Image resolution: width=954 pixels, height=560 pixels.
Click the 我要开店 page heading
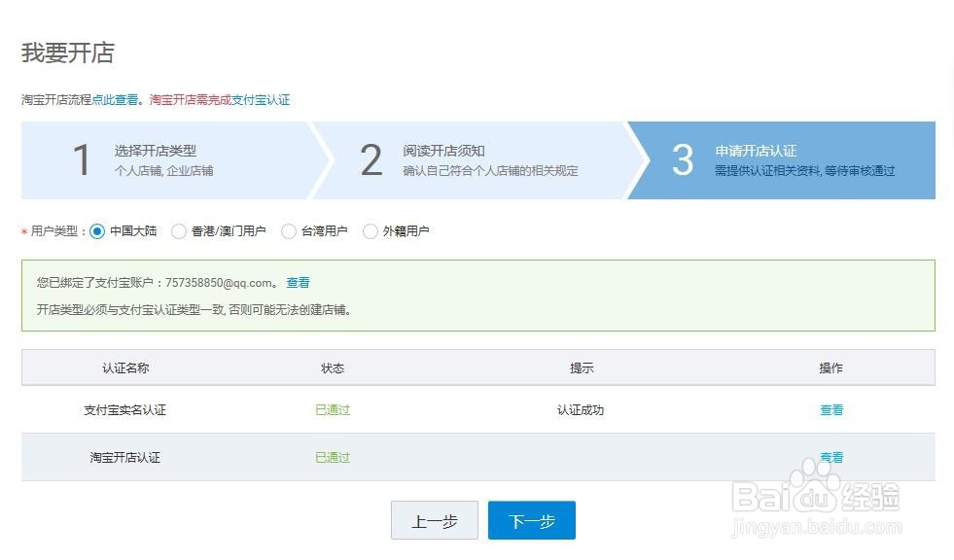(67, 52)
